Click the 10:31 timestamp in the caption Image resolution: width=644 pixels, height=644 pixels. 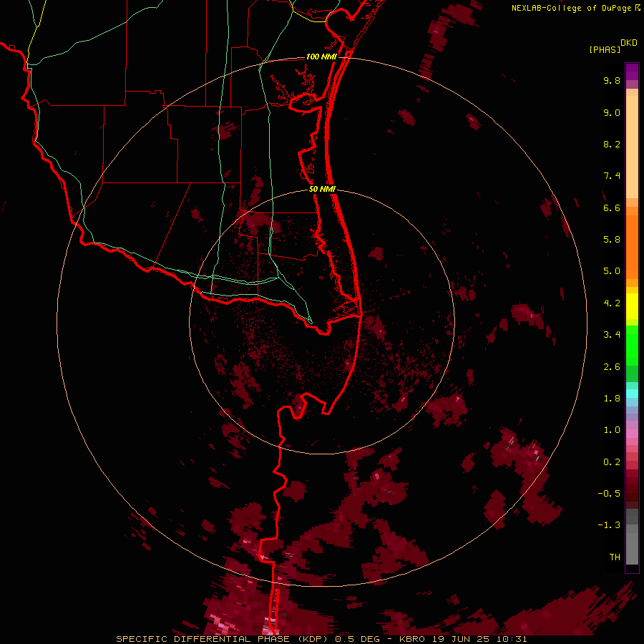pyautogui.click(x=512, y=639)
